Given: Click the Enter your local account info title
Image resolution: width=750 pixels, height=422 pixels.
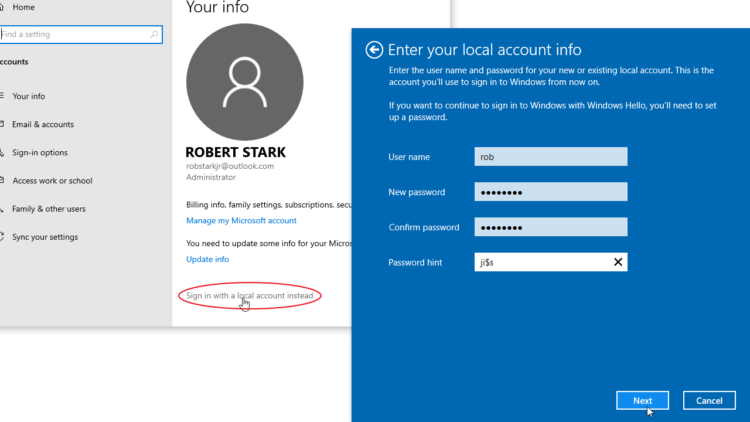Looking at the screenshot, I should [x=485, y=50].
